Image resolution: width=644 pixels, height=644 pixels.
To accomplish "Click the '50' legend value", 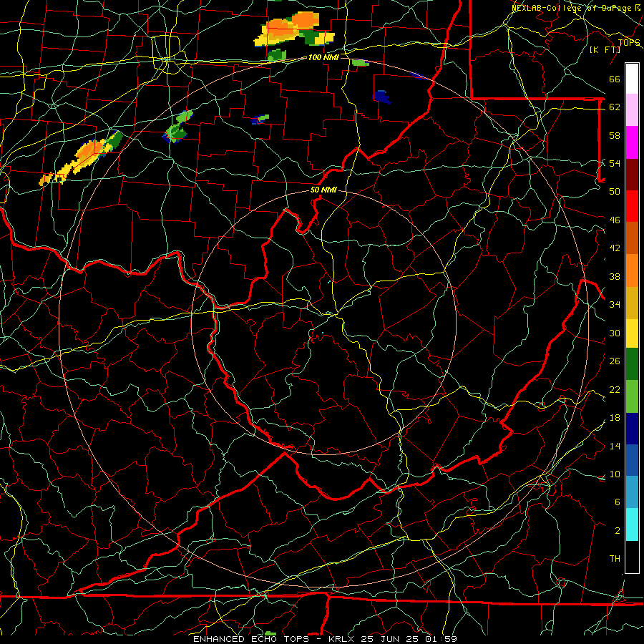I will 615,192.
